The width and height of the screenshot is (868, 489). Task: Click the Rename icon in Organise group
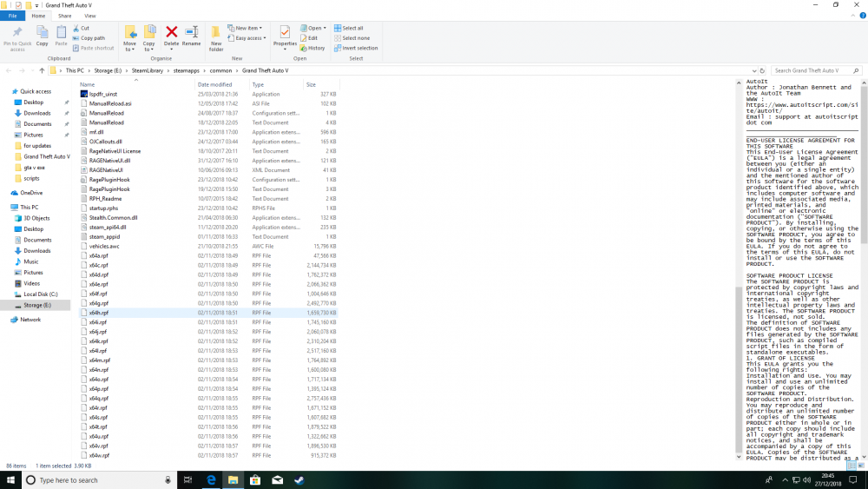(192, 33)
